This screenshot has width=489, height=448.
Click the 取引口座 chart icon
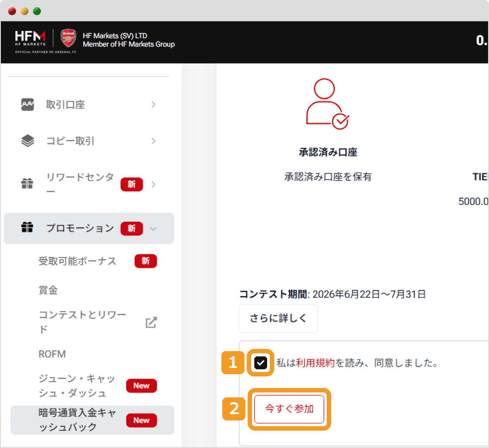[x=28, y=104]
